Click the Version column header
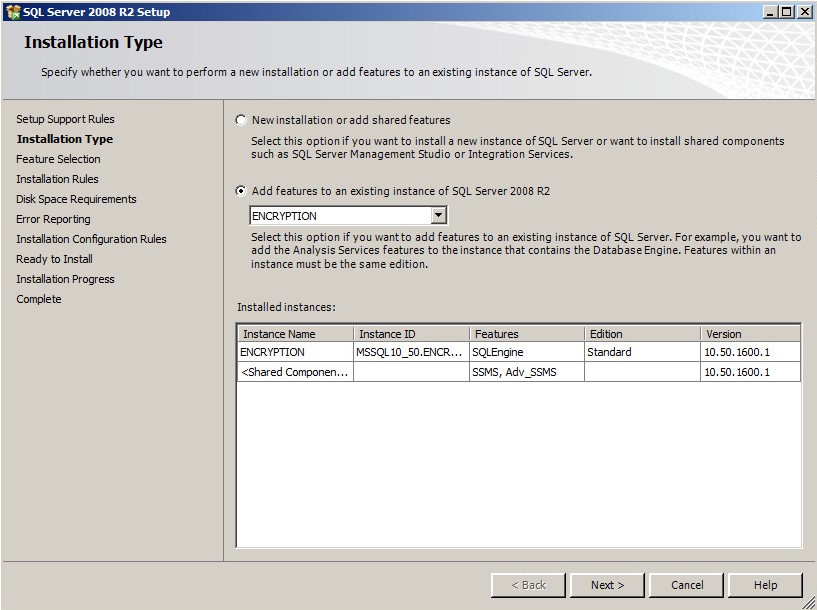Screen dimensions: 817x610 pyautogui.click(x=750, y=334)
